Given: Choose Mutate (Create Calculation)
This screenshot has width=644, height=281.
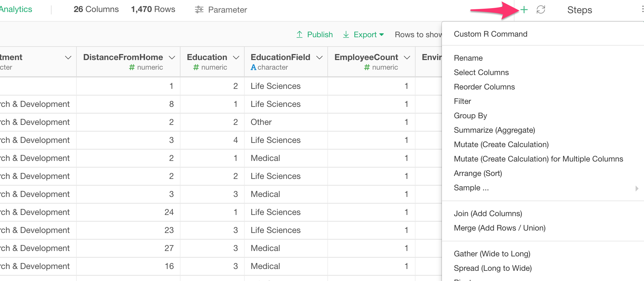Looking at the screenshot, I should pyautogui.click(x=501, y=144).
